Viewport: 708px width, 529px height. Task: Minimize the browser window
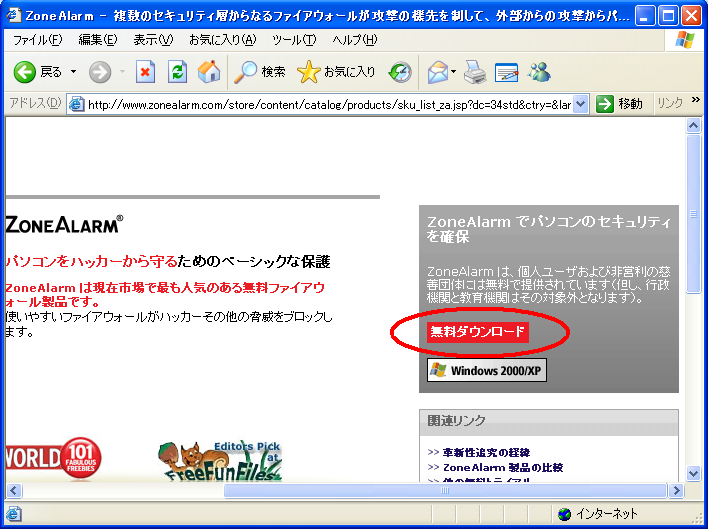[645, 16]
